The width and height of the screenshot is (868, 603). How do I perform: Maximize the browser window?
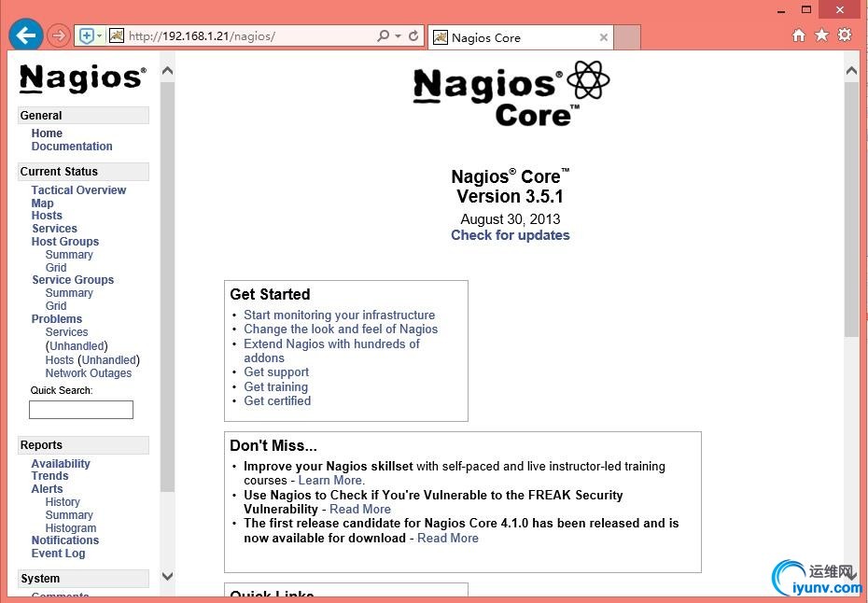click(x=806, y=9)
